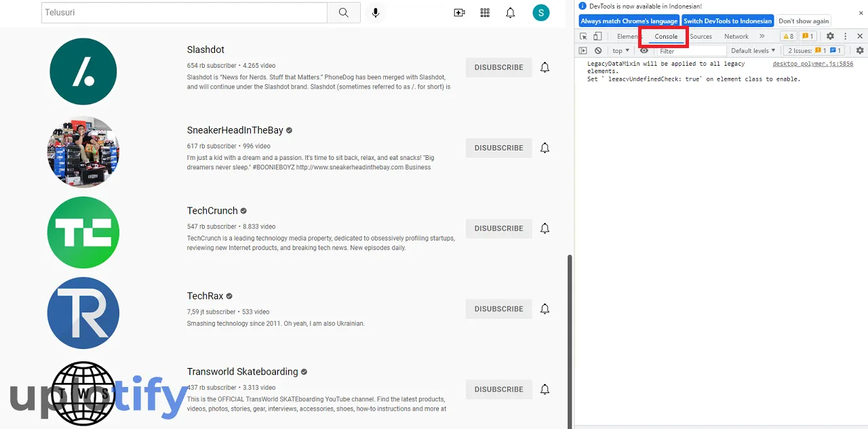The width and height of the screenshot is (868, 429).
Task: Open YouTube notifications bell in header
Action: (511, 13)
